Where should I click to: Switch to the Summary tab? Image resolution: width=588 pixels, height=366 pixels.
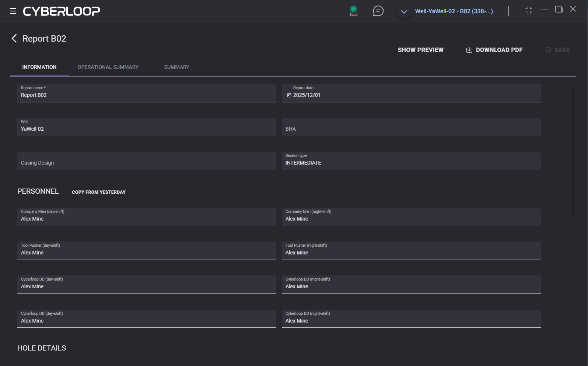pyautogui.click(x=176, y=67)
